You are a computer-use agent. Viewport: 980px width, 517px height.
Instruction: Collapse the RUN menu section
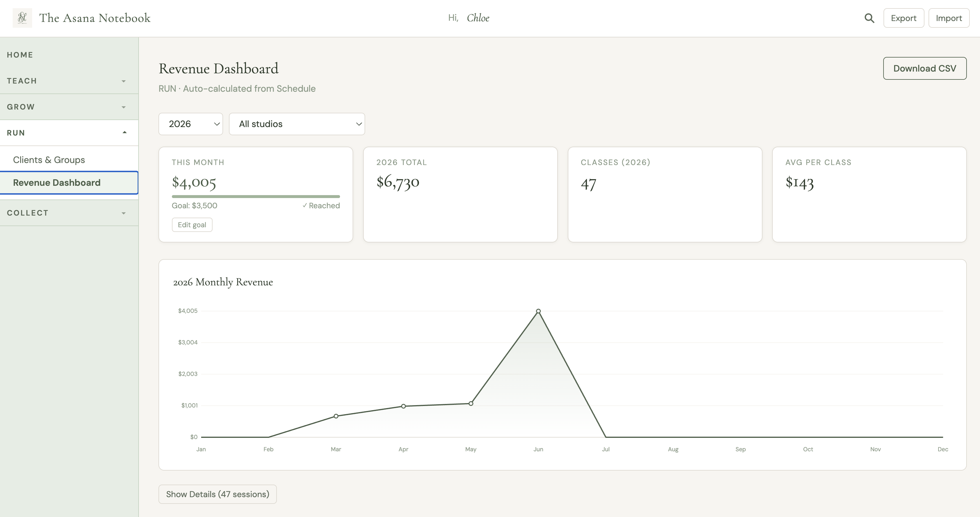[69, 133]
